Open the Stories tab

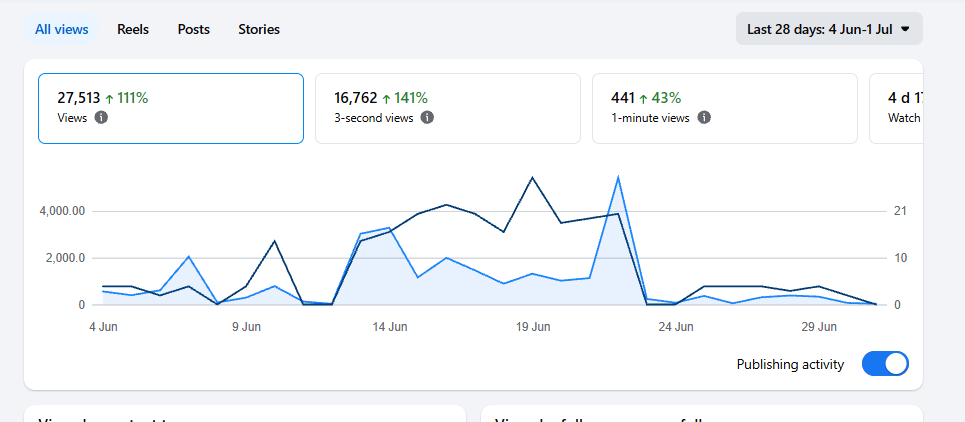[259, 30]
